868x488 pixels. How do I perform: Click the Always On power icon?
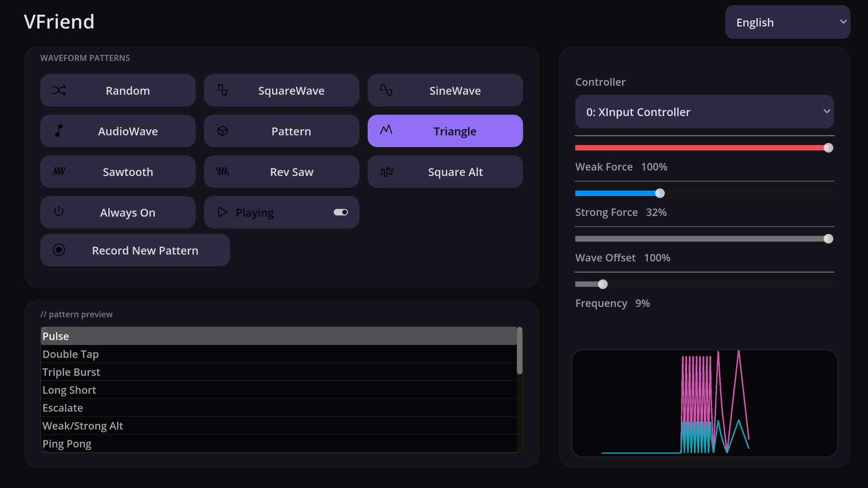59,211
